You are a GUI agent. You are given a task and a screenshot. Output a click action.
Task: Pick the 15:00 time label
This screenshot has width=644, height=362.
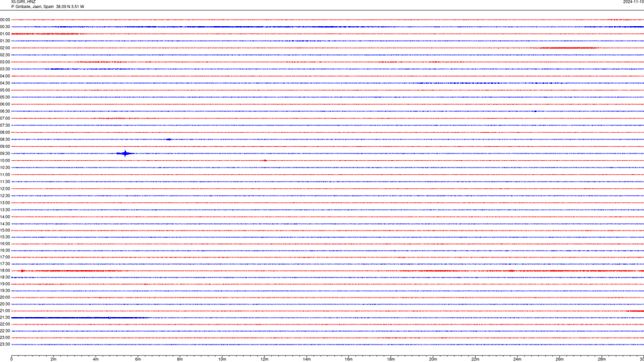tap(5, 231)
